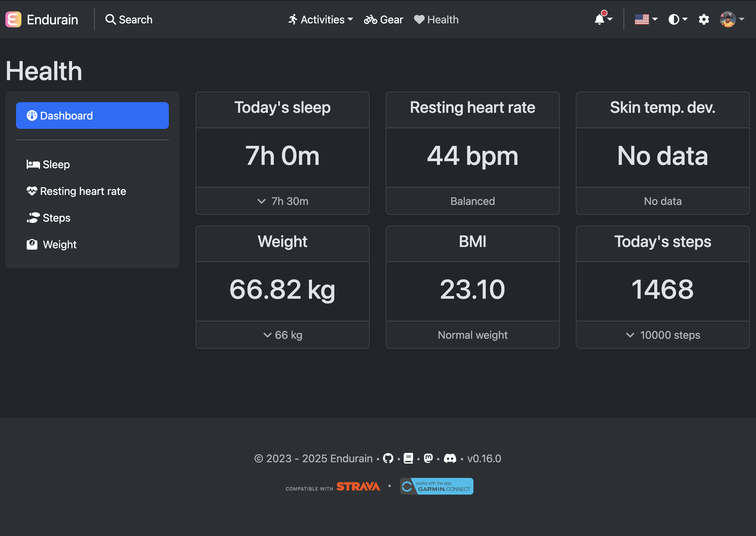Open the settings gear icon
The width and height of the screenshot is (756, 536).
click(x=704, y=19)
